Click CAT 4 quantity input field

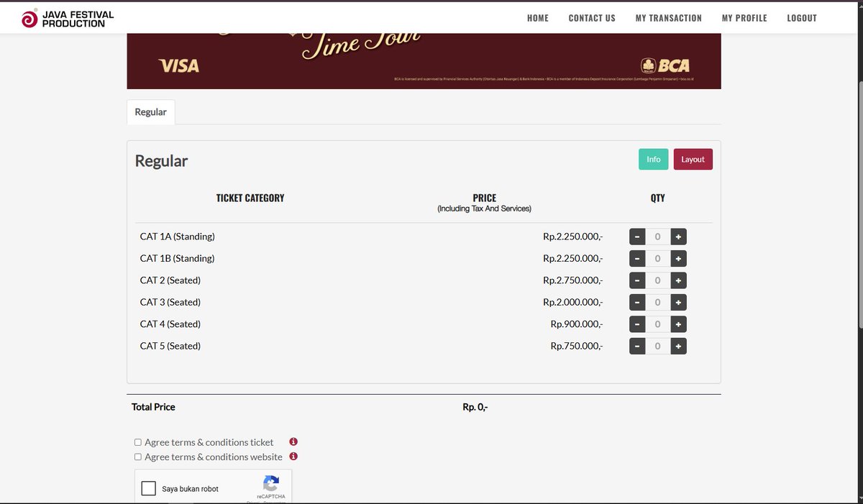coord(657,324)
